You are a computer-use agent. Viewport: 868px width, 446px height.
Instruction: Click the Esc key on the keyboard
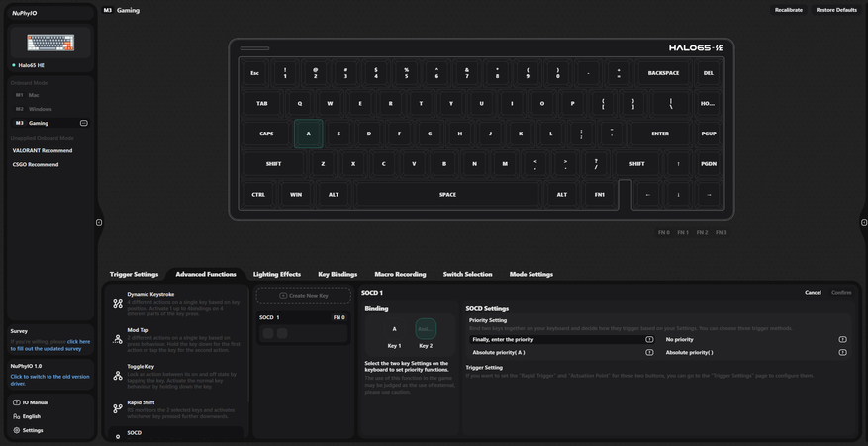[254, 73]
